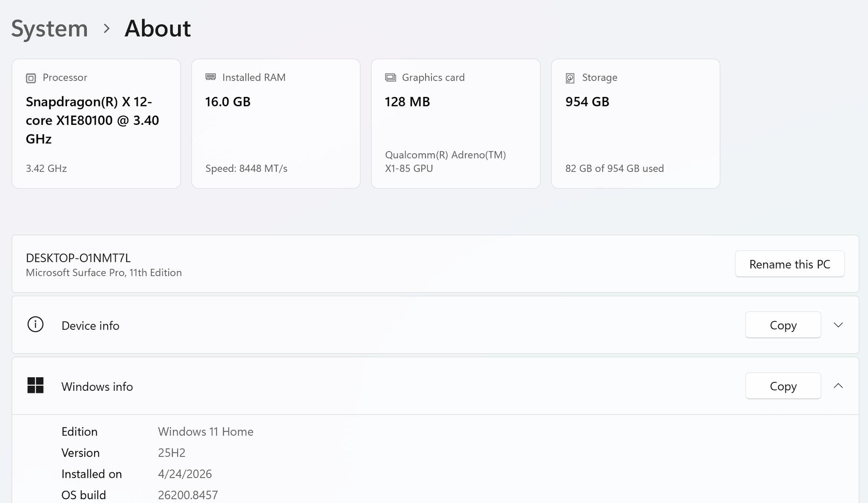Click the Storage drive icon

(x=570, y=78)
